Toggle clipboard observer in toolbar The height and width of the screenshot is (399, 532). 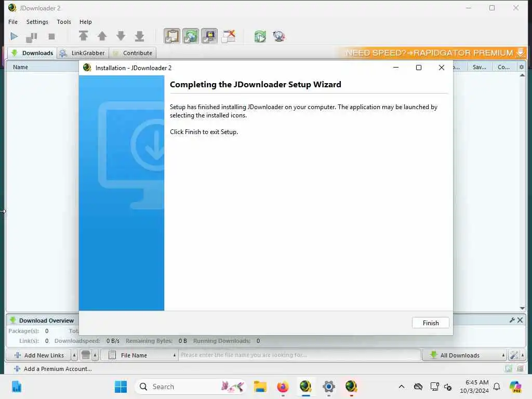[x=172, y=36]
